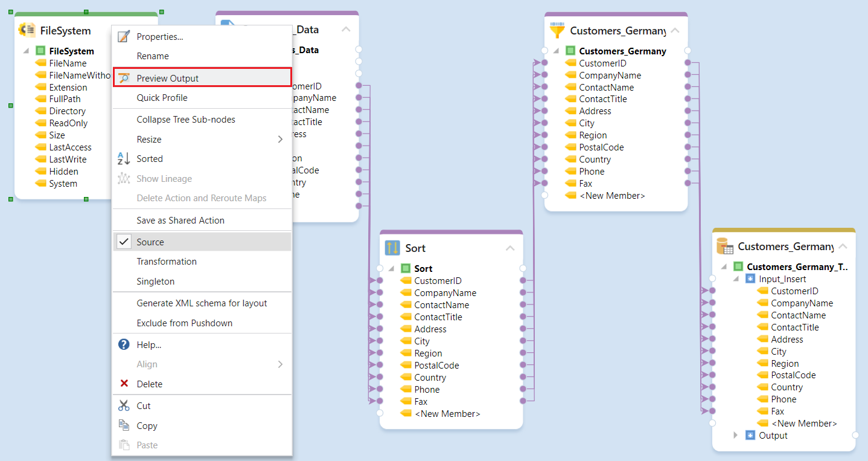Collapse the Input_Insert tree node
The width and height of the screenshot is (868, 461).
click(x=735, y=279)
